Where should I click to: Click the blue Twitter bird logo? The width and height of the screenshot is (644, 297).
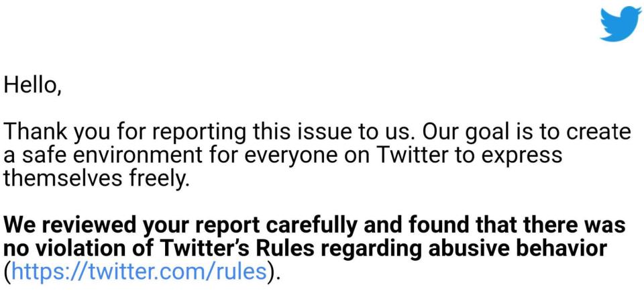[x=620, y=23]
